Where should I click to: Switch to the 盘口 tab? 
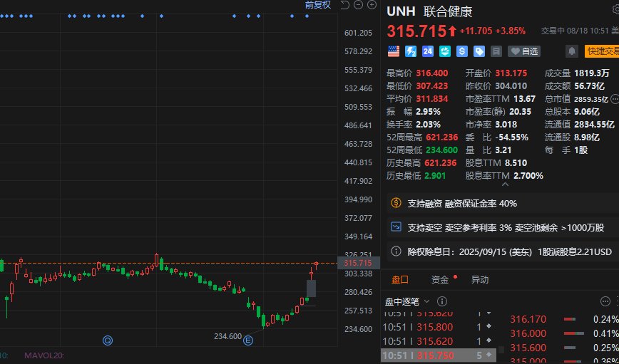coord(400,280)
